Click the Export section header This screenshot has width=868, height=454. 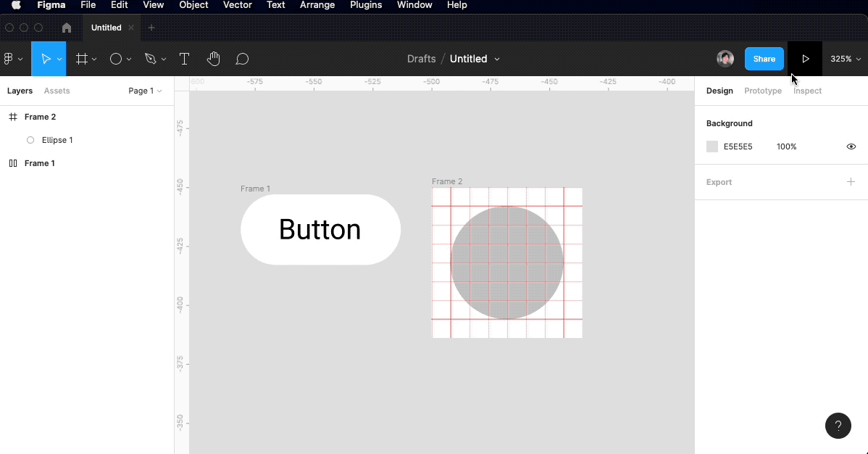pos(719,182)
